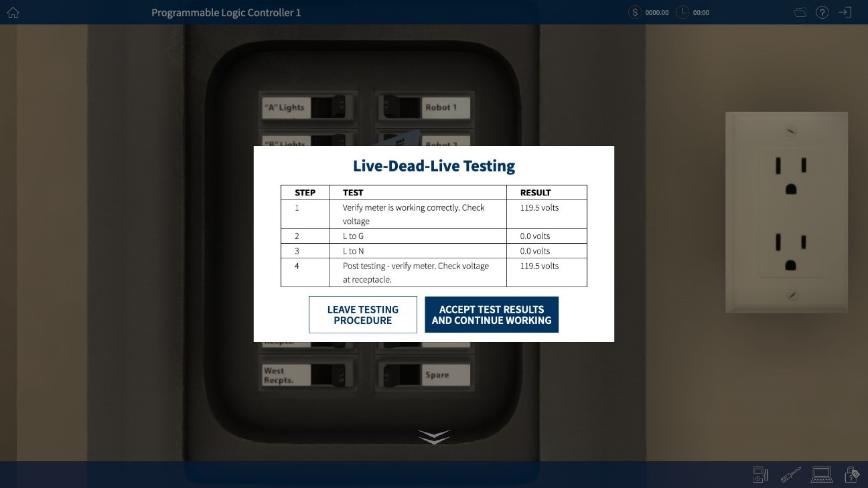Click the wall receptacle on the right
The image size is (868, 488).
pyautogui.click(x=786, y=212)
